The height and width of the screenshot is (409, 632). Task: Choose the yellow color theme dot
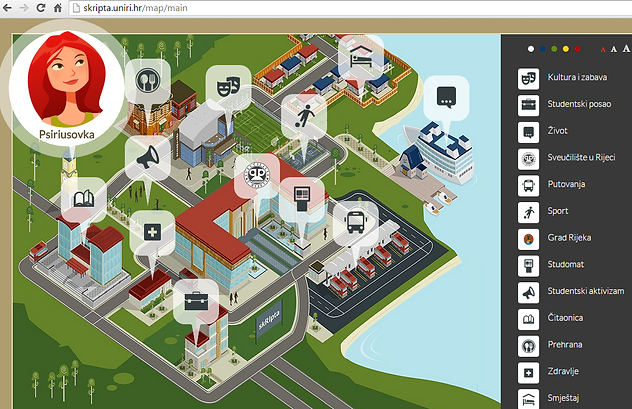[x=566, y=49]
